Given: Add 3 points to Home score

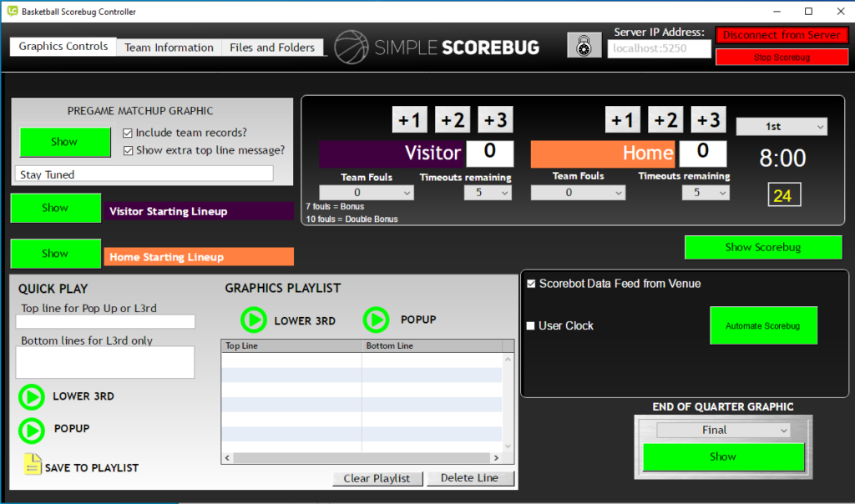Looking at the screenshot, I should point(708,120).
